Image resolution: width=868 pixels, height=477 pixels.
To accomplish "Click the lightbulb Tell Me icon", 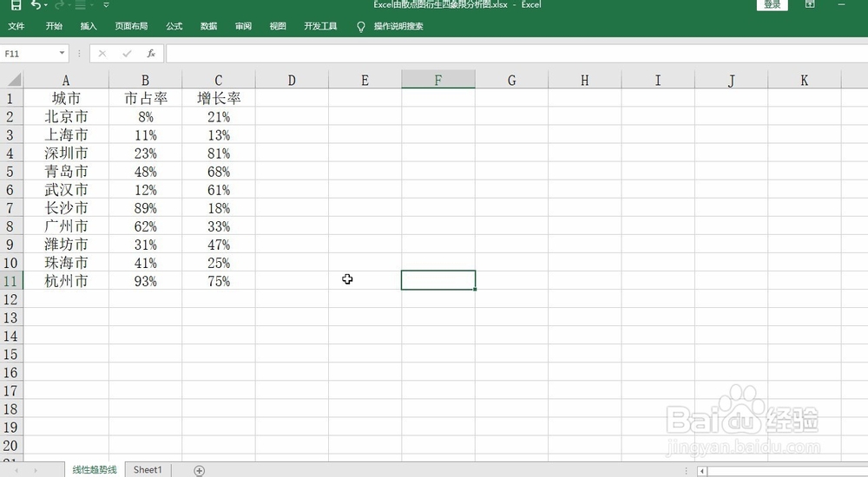I will [361, 27].
